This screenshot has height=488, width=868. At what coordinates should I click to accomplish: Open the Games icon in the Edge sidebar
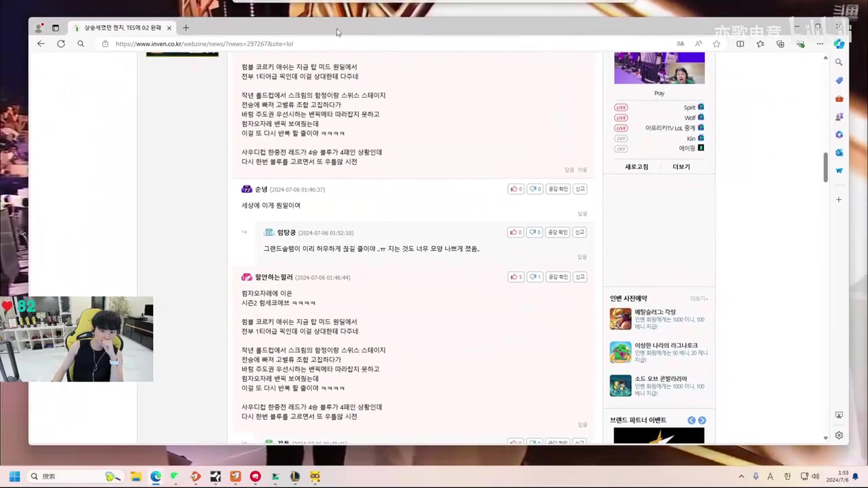click(839, 117)
